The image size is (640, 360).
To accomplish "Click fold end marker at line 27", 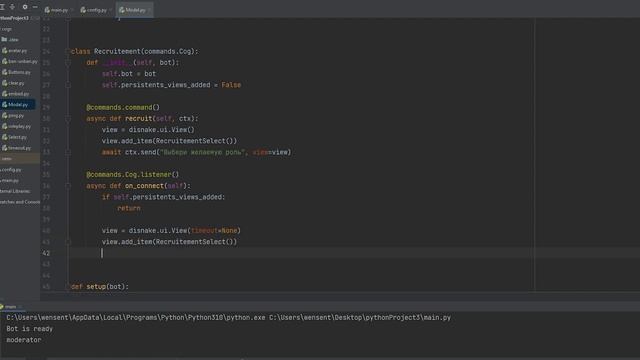I will [x=68, y=85].
